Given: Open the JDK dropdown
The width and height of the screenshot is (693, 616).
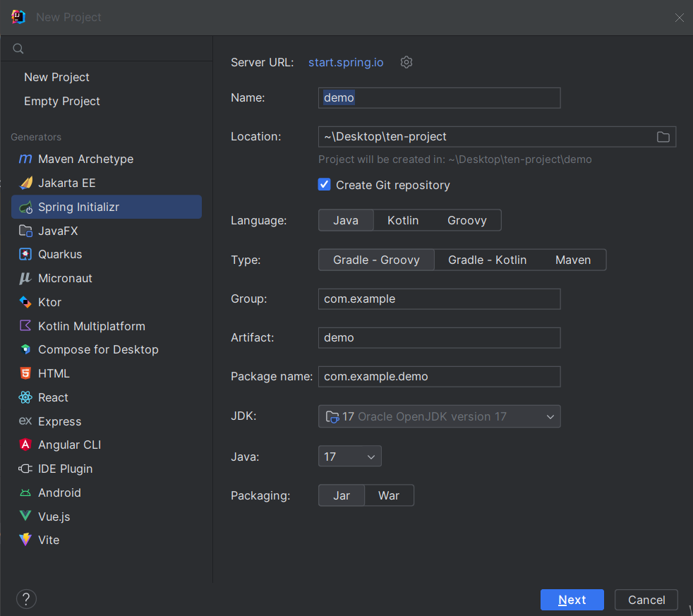Looking at the screenshot, I should coord(440,416).
